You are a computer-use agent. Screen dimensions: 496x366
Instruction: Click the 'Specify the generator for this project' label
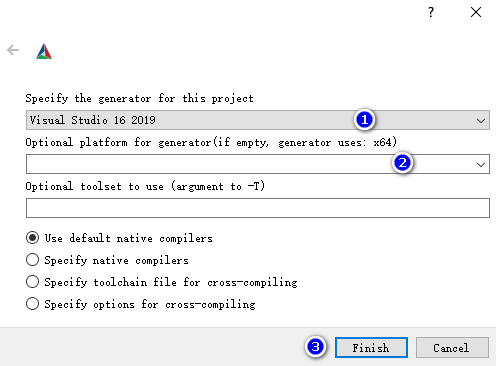(140, 98)
